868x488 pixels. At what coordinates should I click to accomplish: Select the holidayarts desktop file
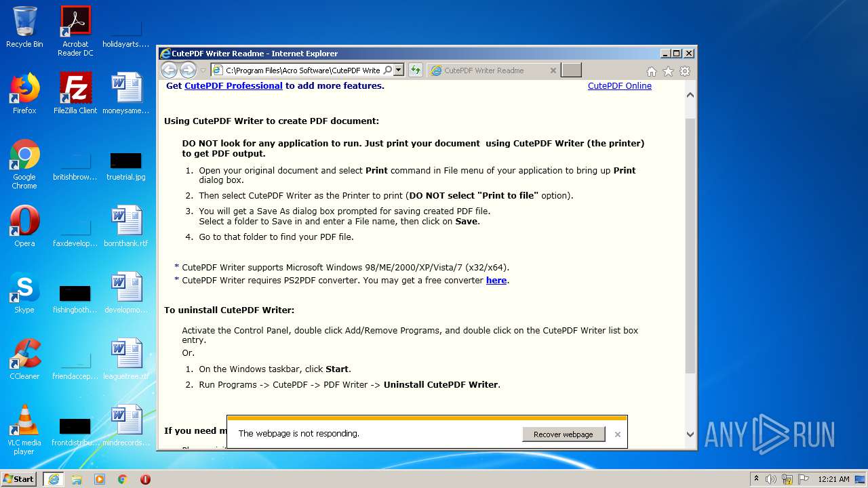(x=125, y=30)
